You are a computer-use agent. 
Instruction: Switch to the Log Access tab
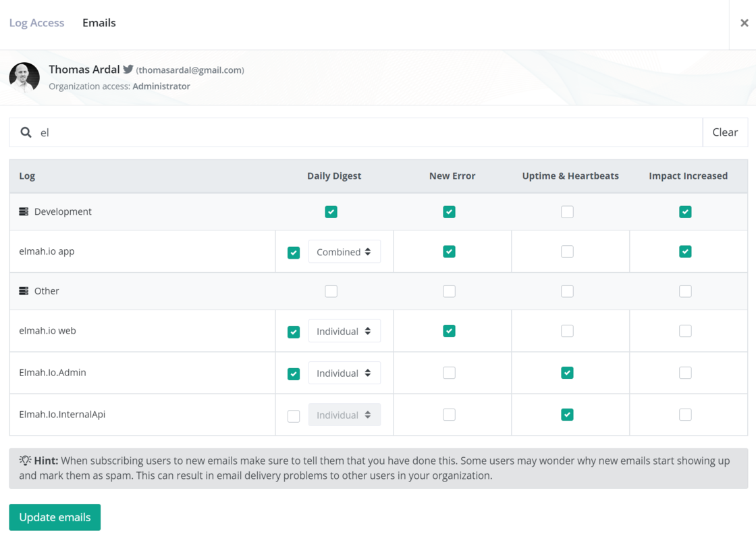point(36,23)
